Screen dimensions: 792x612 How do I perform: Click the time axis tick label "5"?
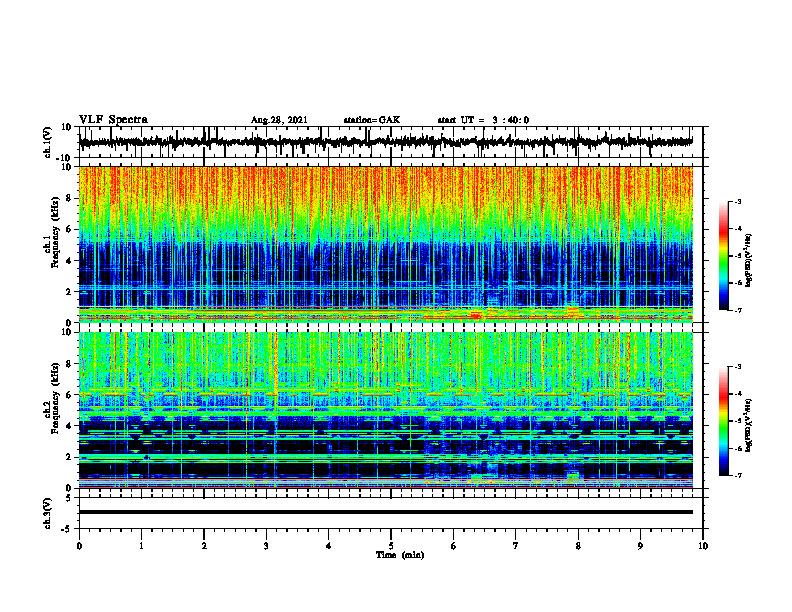pos(391,546)
